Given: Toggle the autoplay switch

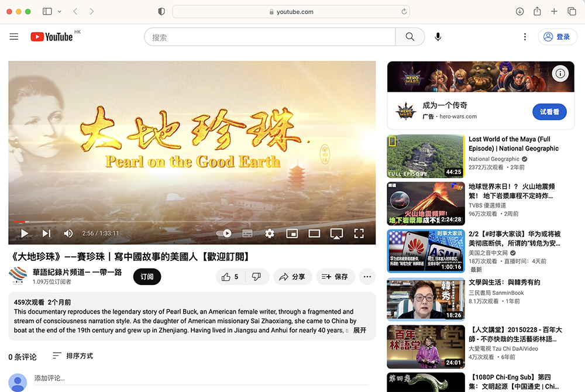Looking at the screenshot, I should [x=224, y=233].
